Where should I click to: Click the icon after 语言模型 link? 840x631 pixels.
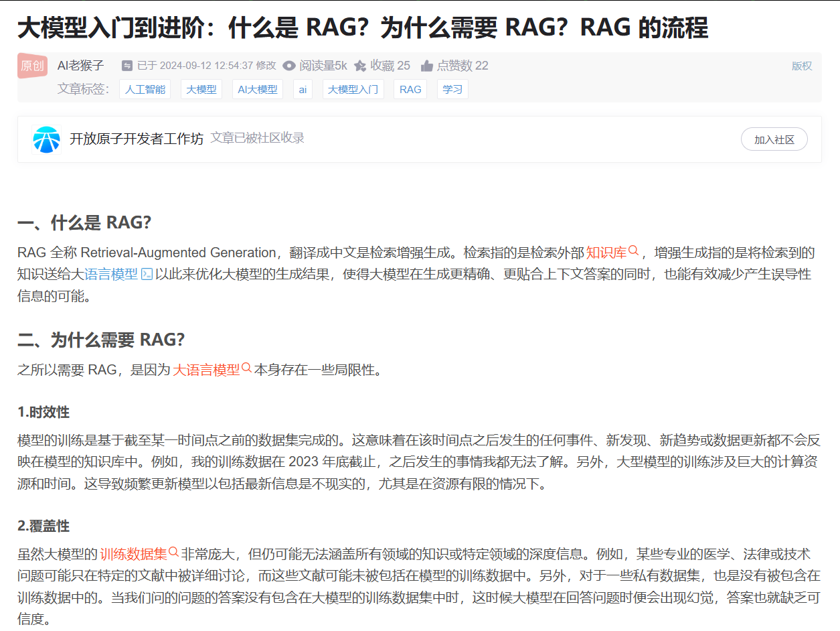coord(147,274)
